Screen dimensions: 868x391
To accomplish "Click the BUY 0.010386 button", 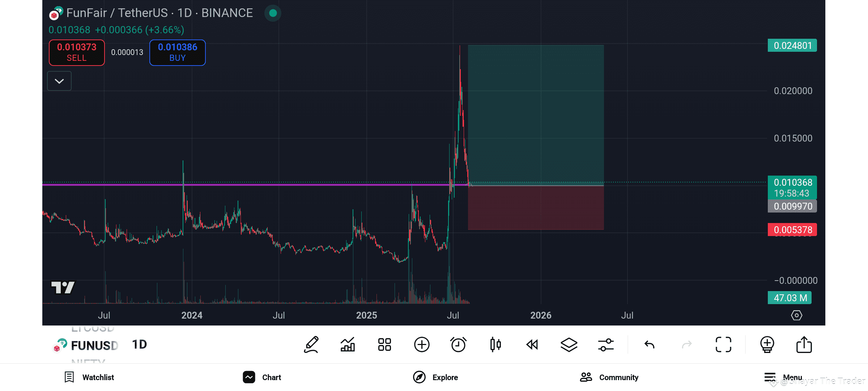I will tap(178, 52).
